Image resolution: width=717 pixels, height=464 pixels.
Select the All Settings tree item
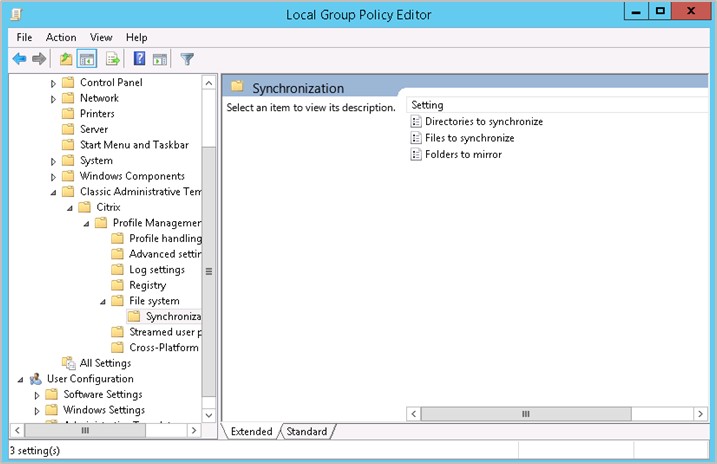tap(105, 363)
